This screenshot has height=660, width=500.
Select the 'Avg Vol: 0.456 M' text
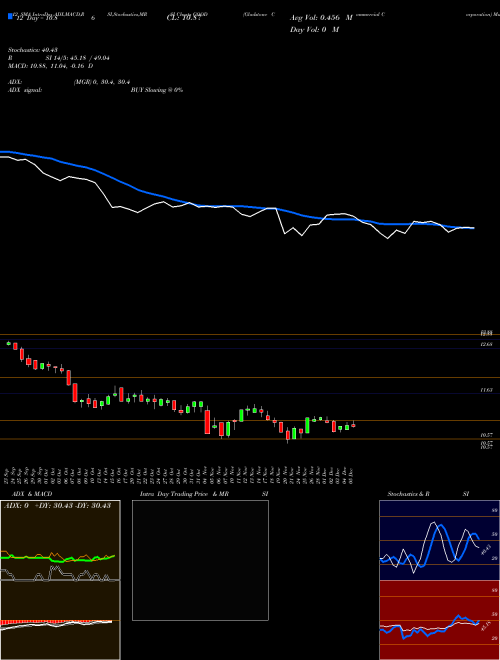pos(321,18)
